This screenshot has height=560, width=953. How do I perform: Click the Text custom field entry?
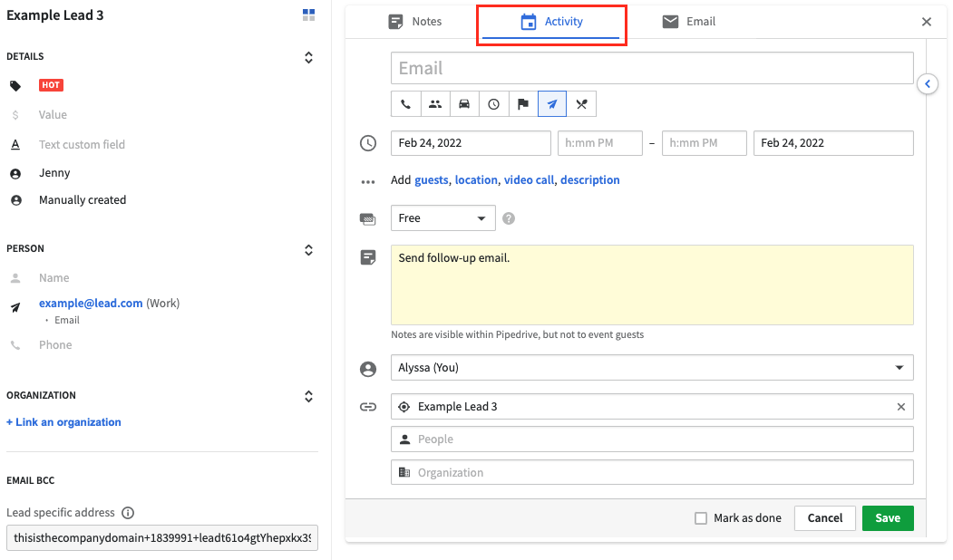pyautogui.click(x=82, y=145)
